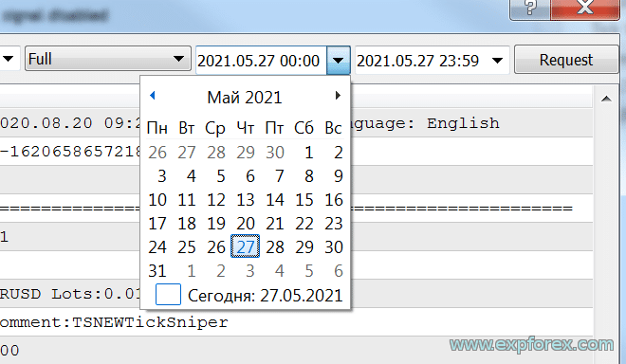Select grayed April 30 in first row

pyautogui.click(x=275, y=153)
